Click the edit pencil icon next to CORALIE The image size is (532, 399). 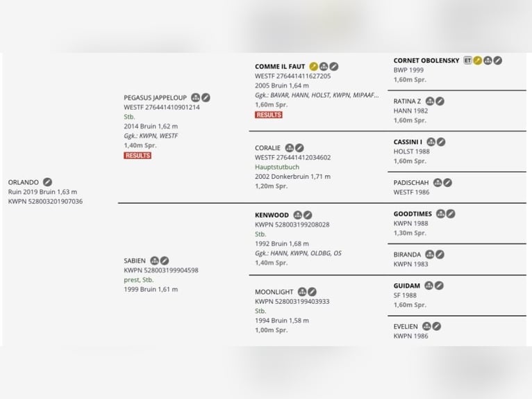point(299,148)
